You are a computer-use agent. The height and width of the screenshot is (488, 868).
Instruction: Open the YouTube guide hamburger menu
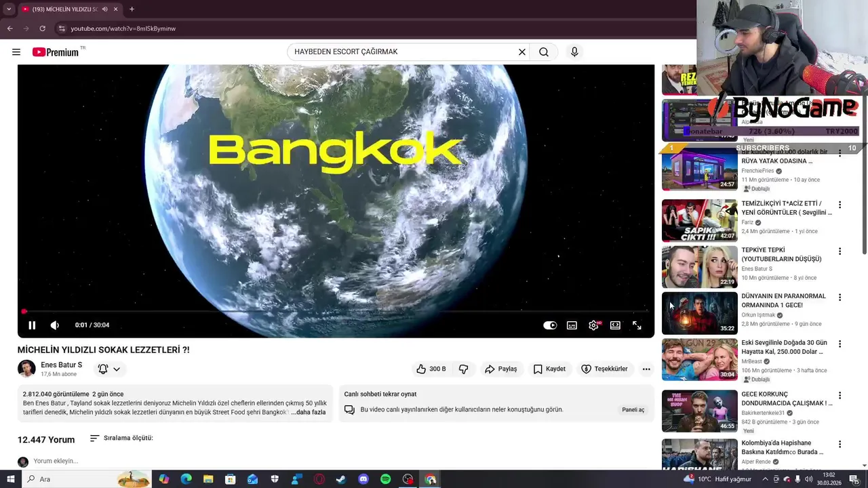pyautogui.click(x=16, y=52)
